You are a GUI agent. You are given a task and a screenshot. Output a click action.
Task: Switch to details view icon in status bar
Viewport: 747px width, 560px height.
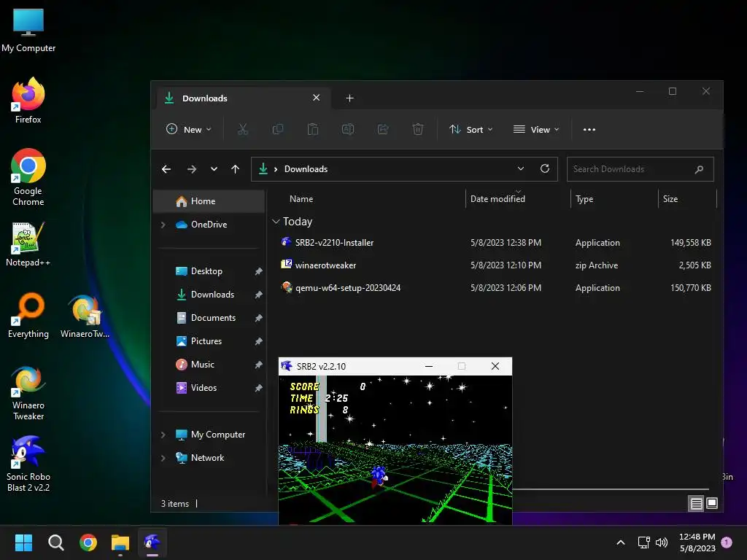(696, 503)
